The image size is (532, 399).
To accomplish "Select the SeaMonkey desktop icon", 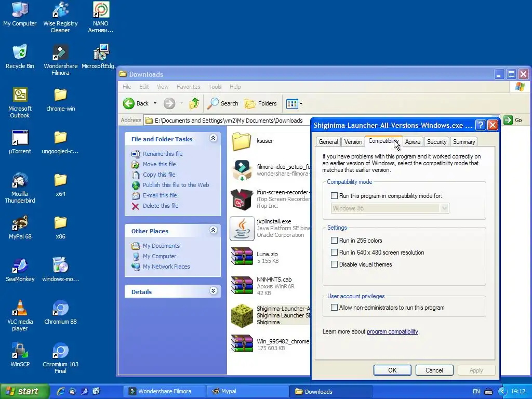I will point(20,270).
